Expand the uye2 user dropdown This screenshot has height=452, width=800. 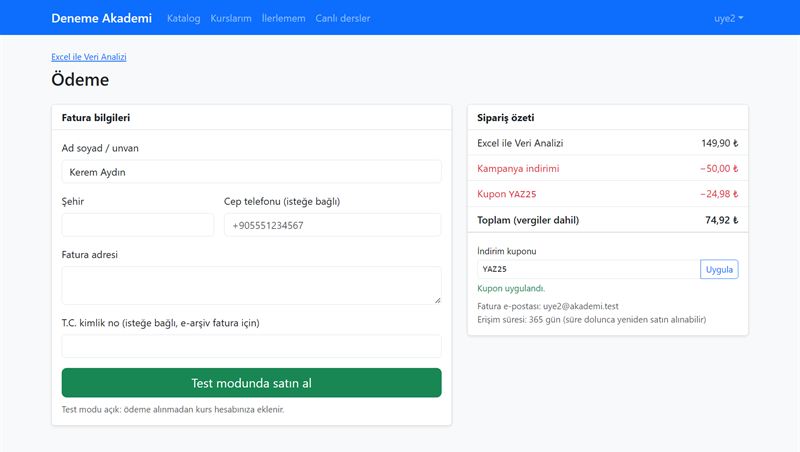pyautogui.click(x=729, y=18)
